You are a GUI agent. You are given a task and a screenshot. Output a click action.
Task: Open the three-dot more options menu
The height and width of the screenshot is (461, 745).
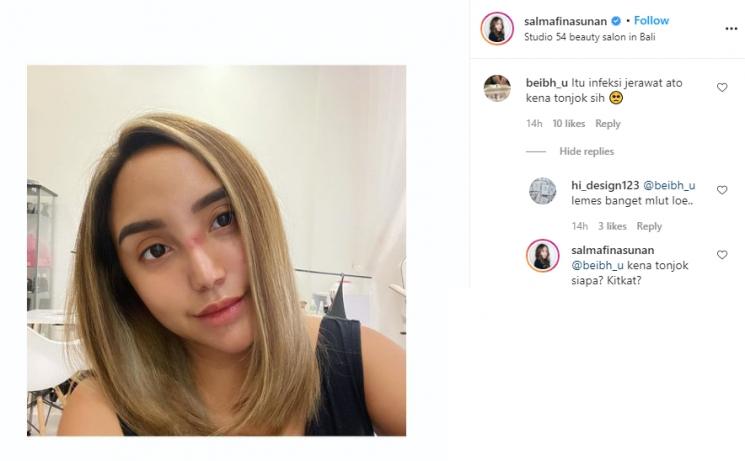coord(731,29)
